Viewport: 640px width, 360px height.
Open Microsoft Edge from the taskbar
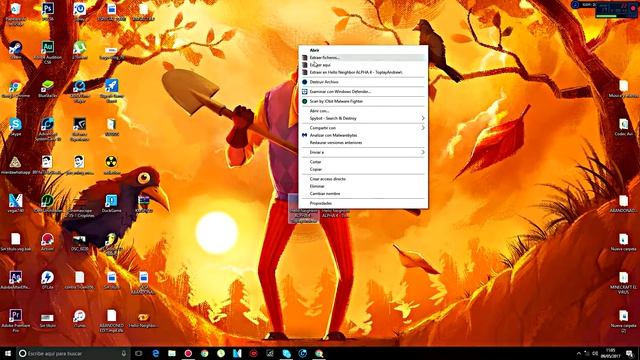[156, 353]
